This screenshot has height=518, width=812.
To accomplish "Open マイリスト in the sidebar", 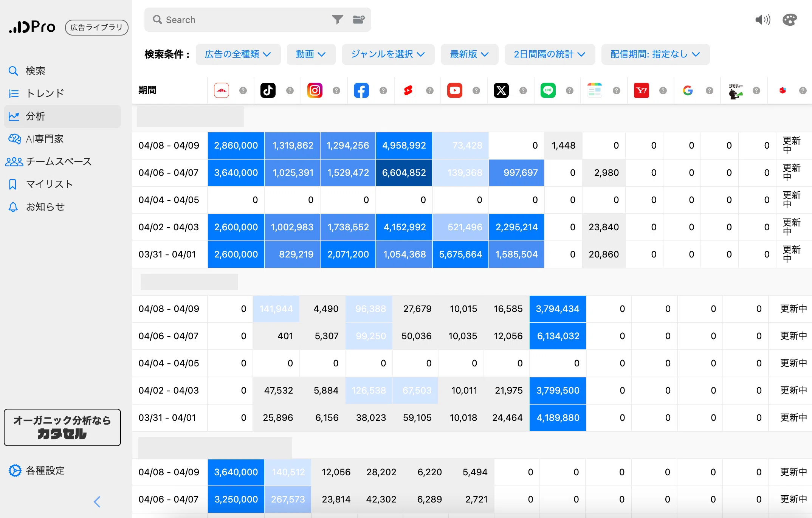I will (x=62, y=184).
